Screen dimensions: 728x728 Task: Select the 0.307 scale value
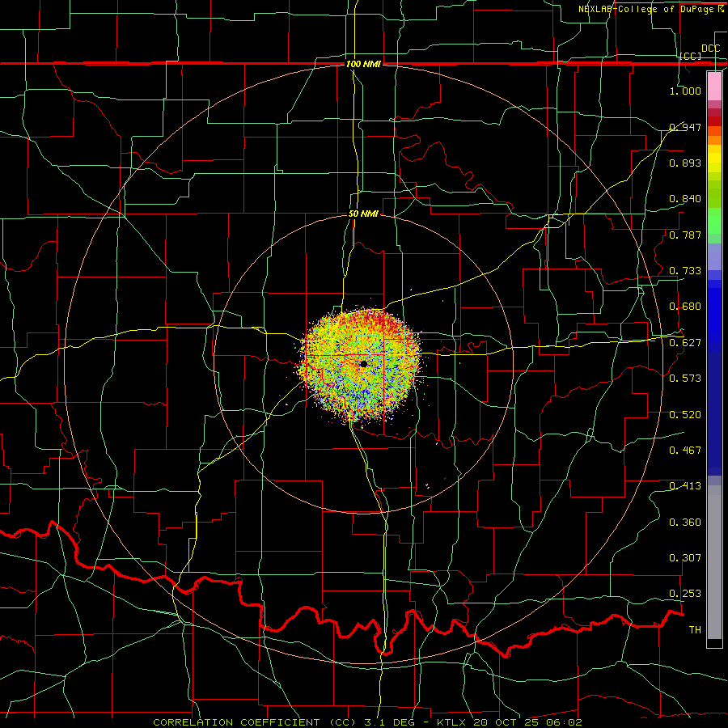[685, 557]
